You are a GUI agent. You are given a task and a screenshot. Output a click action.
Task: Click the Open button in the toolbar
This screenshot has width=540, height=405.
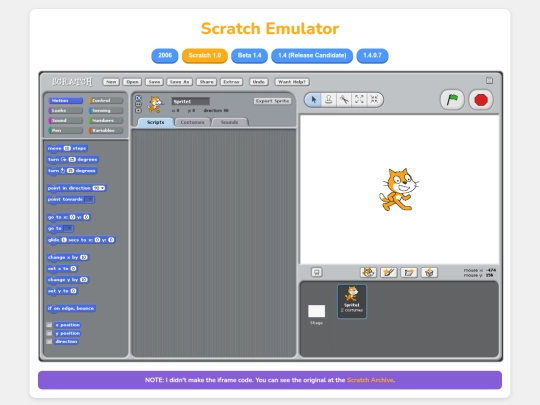[x=132, y=82]
